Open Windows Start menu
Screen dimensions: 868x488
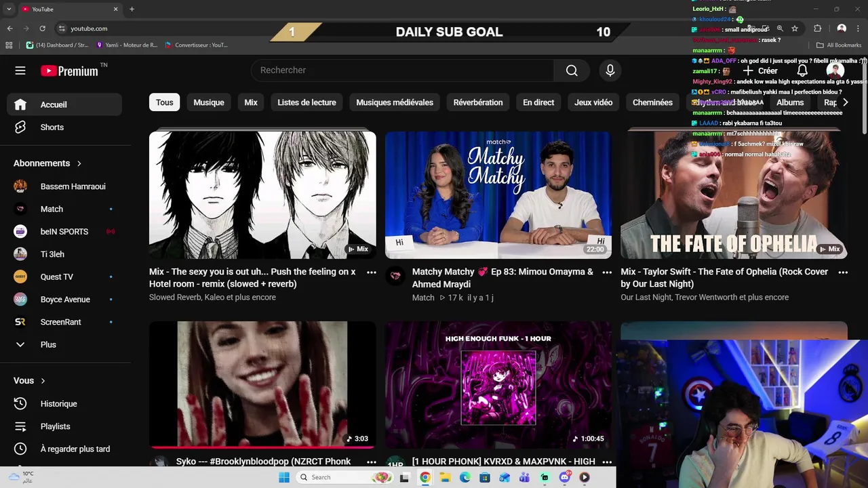click(284, 477)
